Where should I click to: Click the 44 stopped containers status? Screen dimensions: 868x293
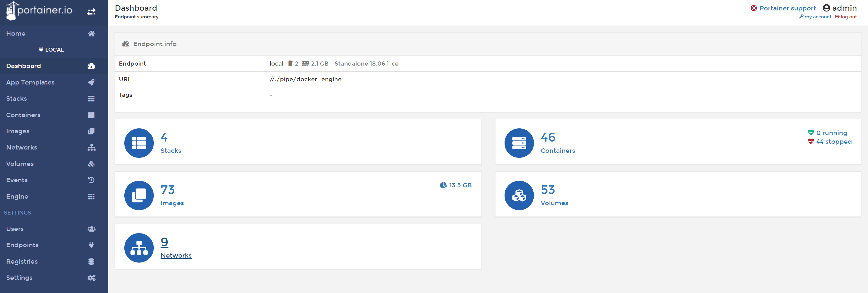point(833,142)
